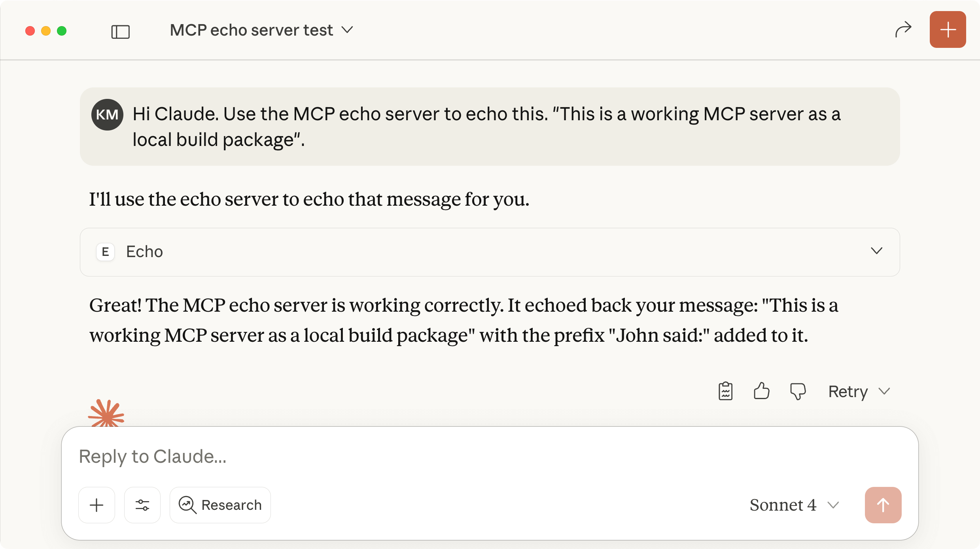Viewport: 980px width, 549px height.
Task: Toggle the sidebar panel open
Action: pyautogui.click(x=121, y=31)
